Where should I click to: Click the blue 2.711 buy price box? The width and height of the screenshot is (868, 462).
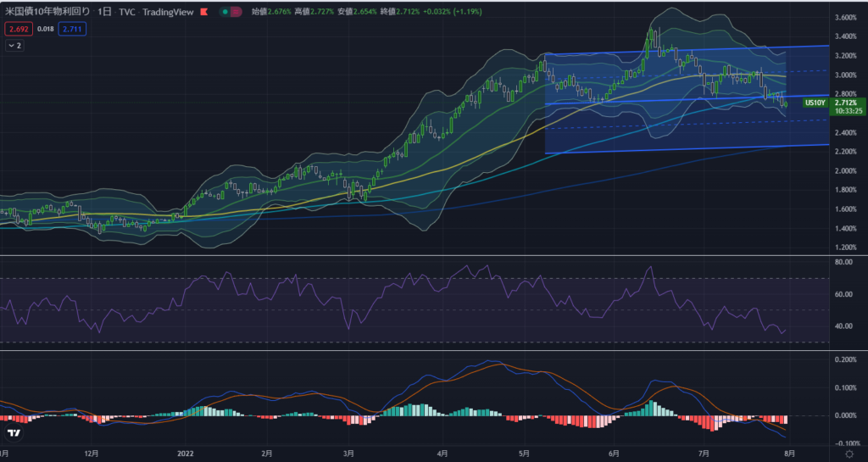coord(71,29)
